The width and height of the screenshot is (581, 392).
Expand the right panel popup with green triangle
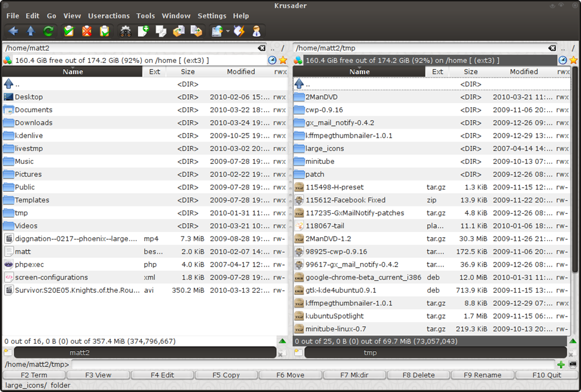point(573,342)
